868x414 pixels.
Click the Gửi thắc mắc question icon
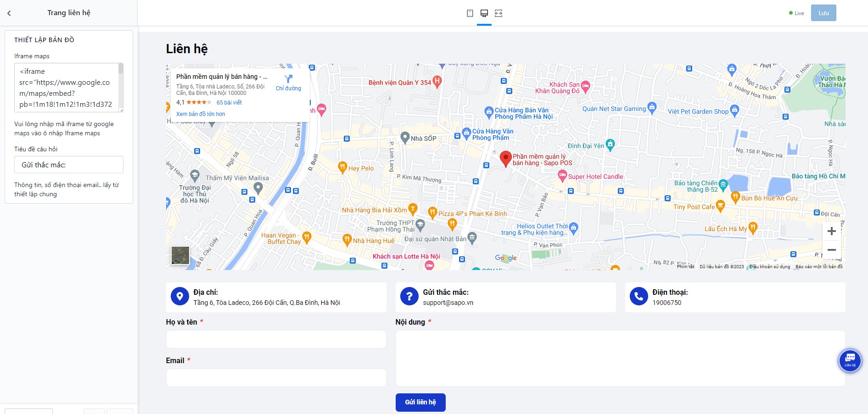coord(409,297)
